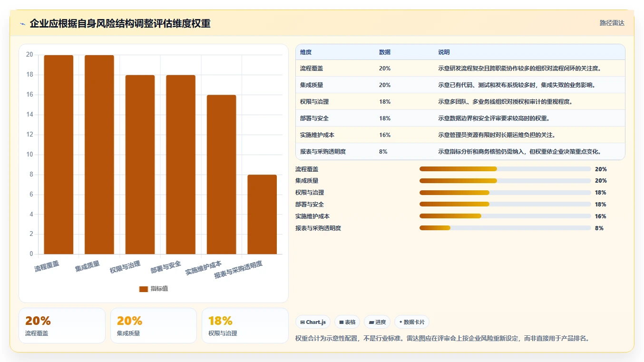Click the 流程覆盖 row description text
This screenshot has height=362, width=644.
[520, 68]
